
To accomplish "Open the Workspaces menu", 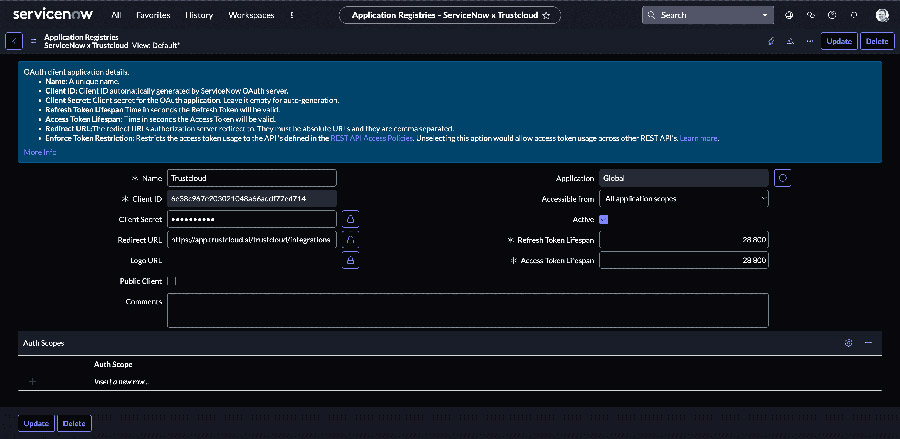I will (251, 15).
